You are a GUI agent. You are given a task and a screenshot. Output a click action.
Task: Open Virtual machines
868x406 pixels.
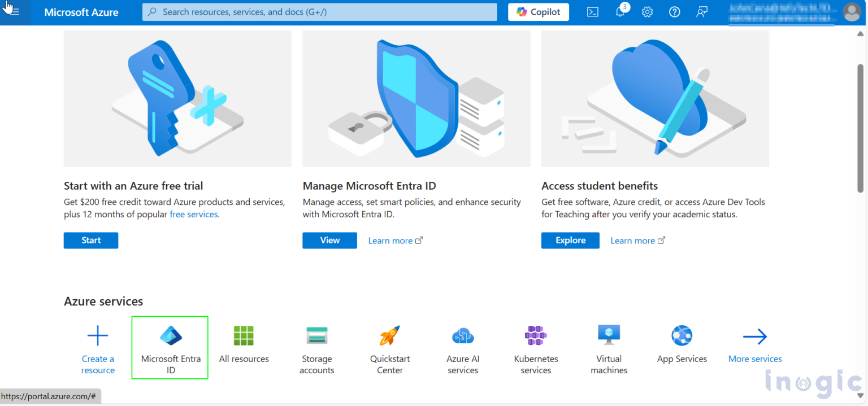click(x=609, y=335)
